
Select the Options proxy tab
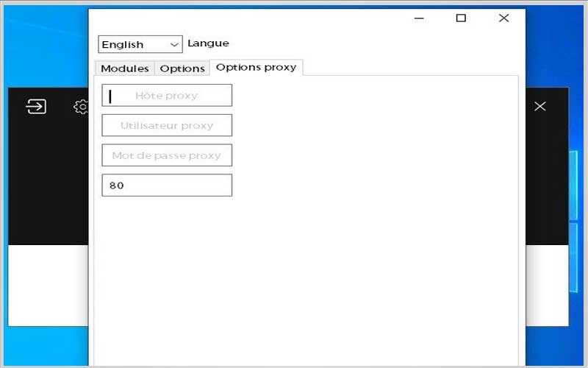click(x=256, y=67)
